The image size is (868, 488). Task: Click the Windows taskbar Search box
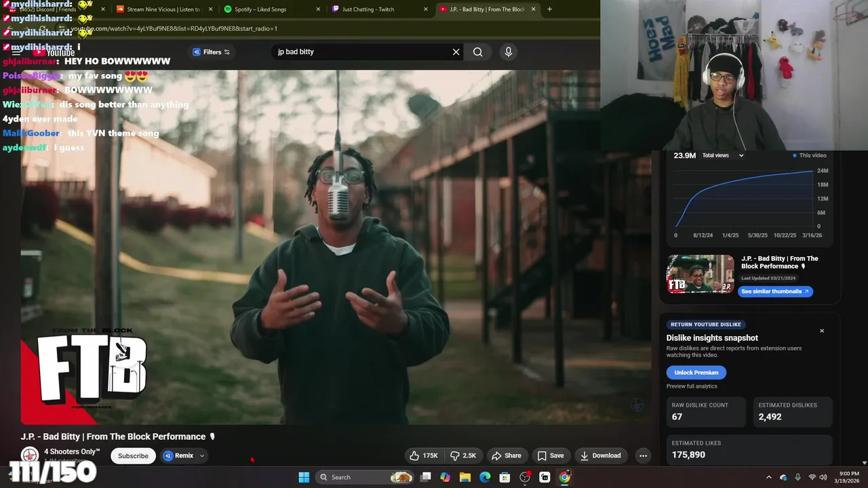point(366,477)
